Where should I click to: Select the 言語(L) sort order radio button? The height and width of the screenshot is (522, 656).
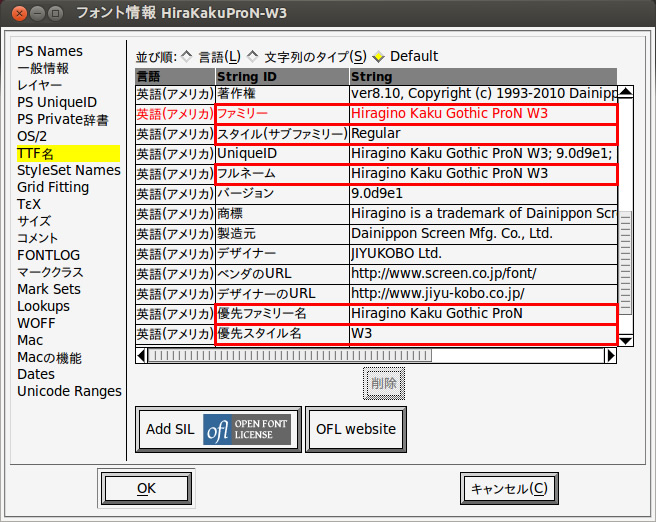(187, 56)
